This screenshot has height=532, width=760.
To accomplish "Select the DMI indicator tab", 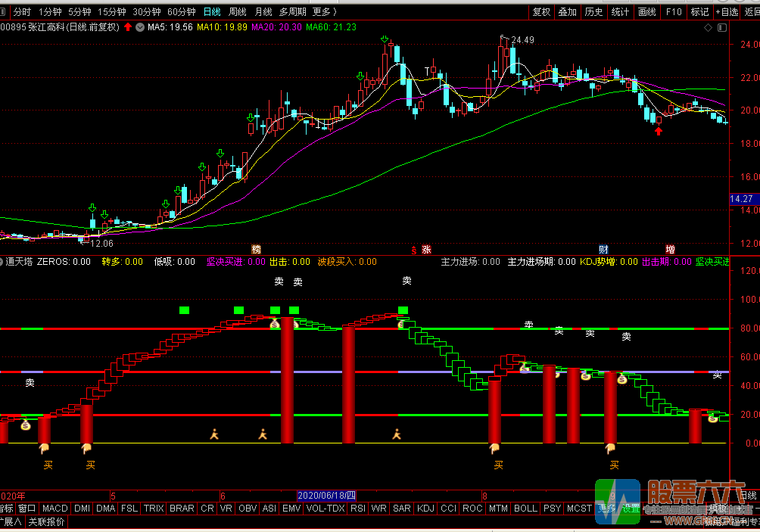I will 83,509.
